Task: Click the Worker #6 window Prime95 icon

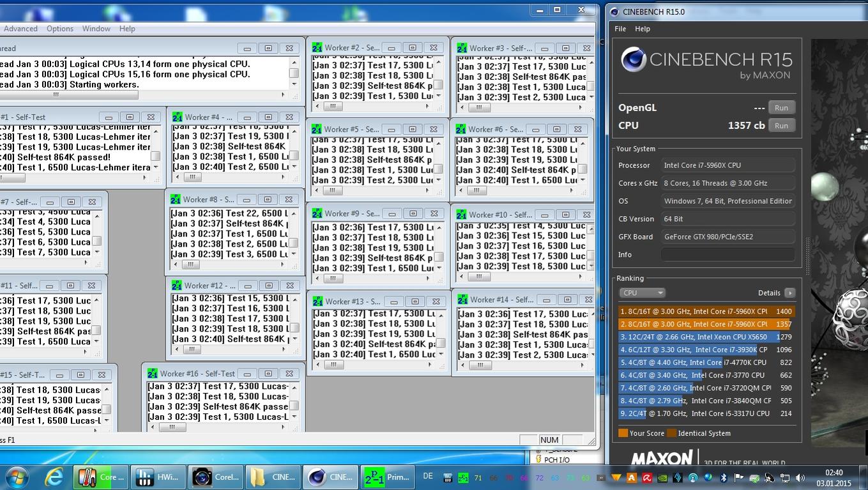Action: pos(461,129)
